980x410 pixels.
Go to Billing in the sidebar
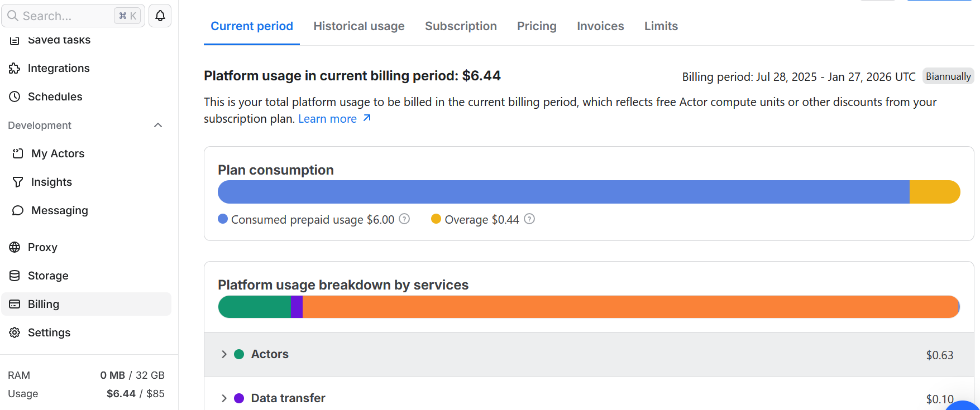click(44, 304)
